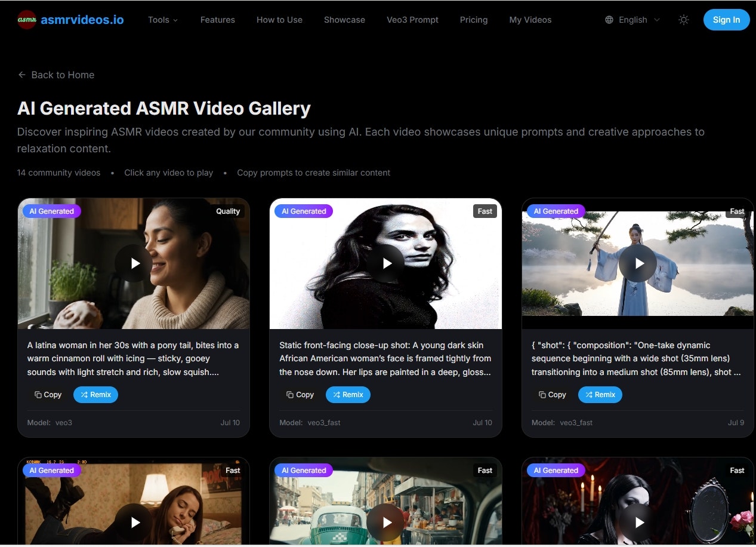Play the black-and-white woman portrait video
Screen dimensions: 756x547
(x=385, y=263)
